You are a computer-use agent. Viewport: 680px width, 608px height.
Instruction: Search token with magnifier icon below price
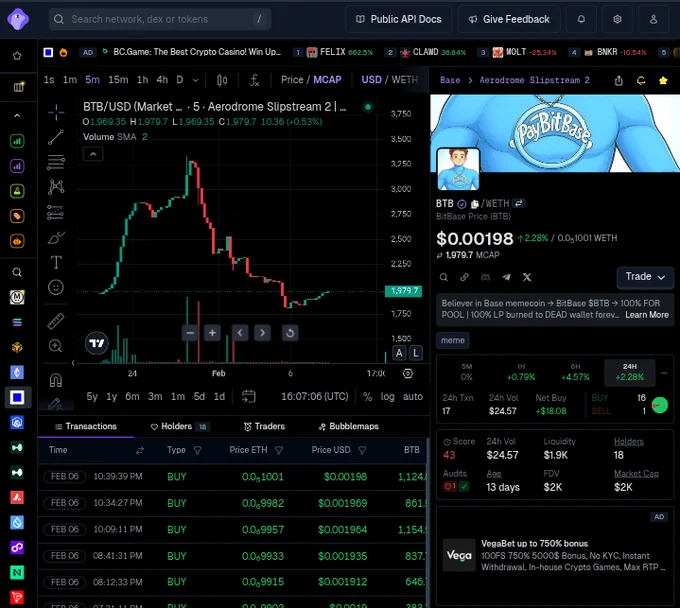444,277
